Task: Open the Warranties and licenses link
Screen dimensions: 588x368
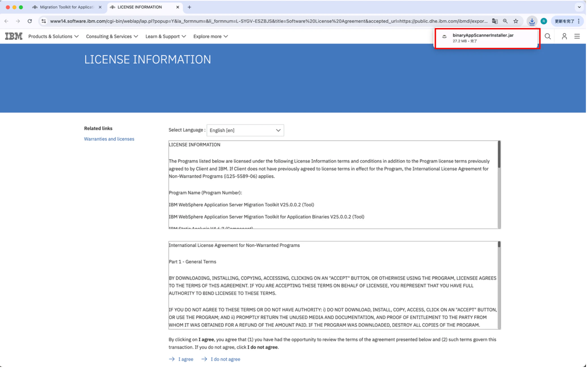Action: (x=109, y=139)
